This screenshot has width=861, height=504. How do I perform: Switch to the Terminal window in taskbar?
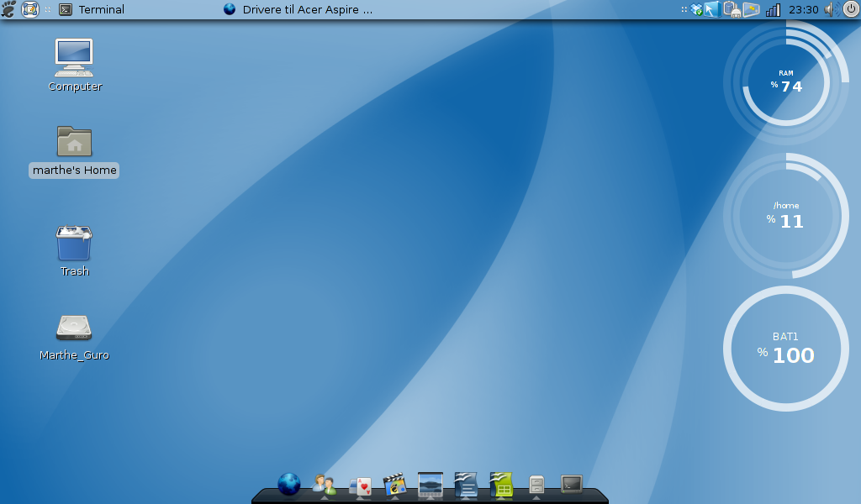click(92, 9)
